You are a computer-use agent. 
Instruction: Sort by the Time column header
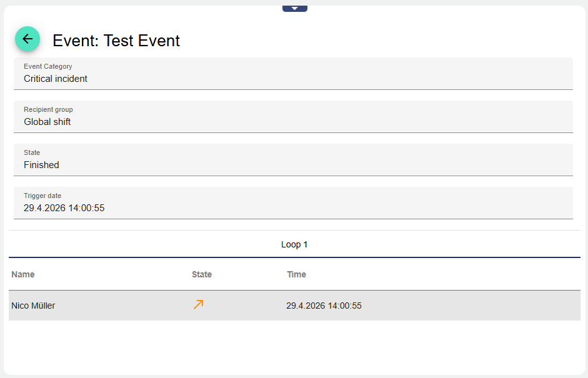click(296, 274)
